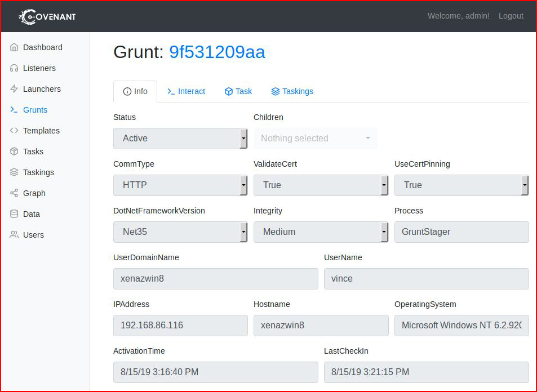Viewport: 537px width, 392px height.
Task: Click the Interact tab terminal icon
Action: tap(171, 91)
